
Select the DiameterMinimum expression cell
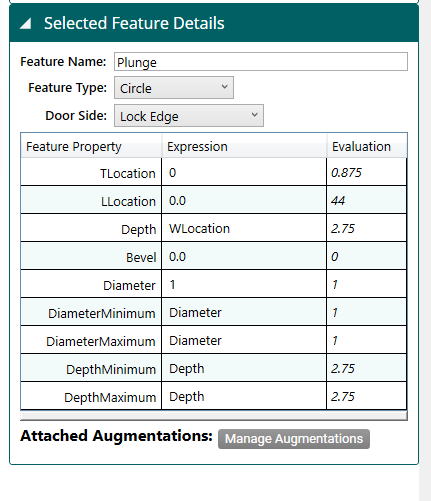244,312
